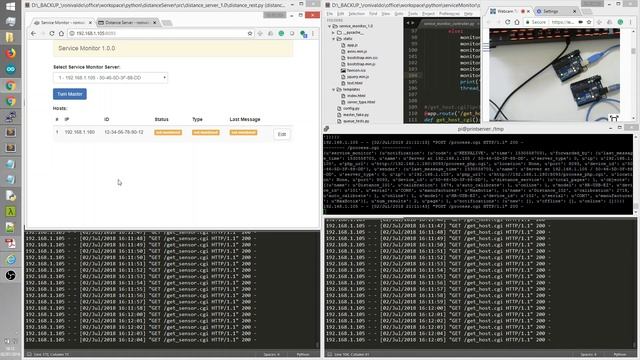Collapse the service_monitor_1.0 folder in sidebar
Viewport: 640px width, 360px height.
(x=330, y=26)
